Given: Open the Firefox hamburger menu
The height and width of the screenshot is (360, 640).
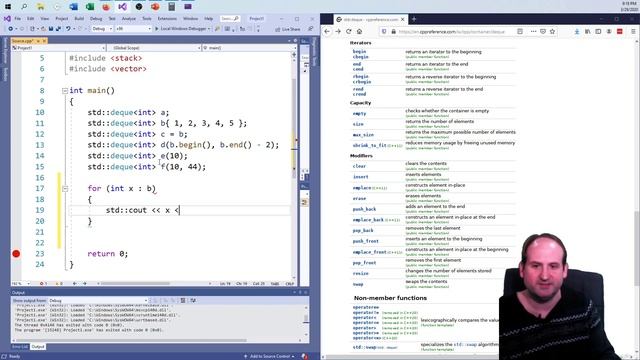Looking at the screenshot, I should pos(633,31).
